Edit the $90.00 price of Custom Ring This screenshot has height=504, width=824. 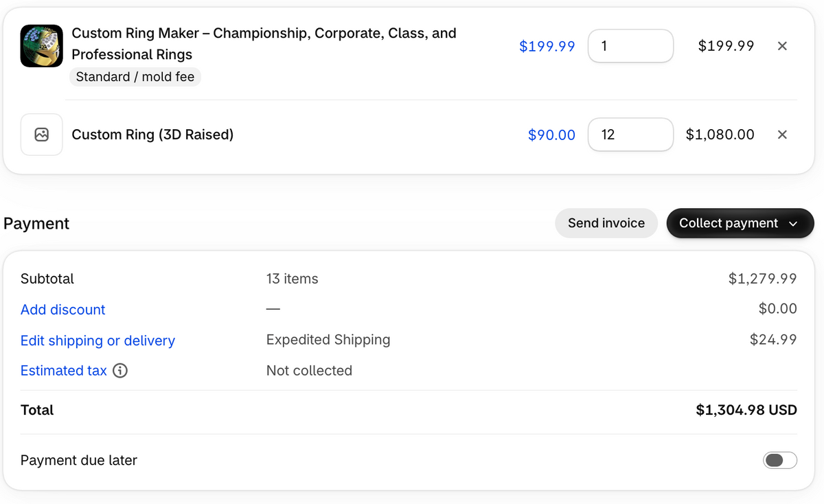551,135
